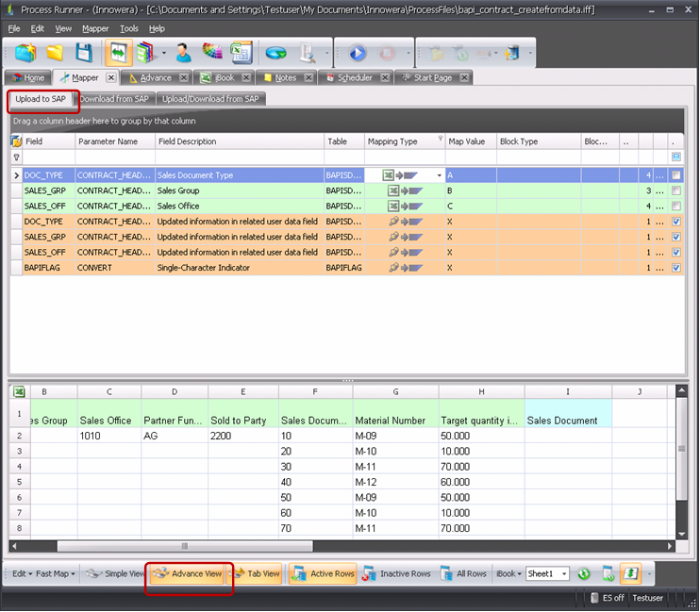Open the Mapper menu
The height and width of the screenshot is (612, 700).
(94, 29)
